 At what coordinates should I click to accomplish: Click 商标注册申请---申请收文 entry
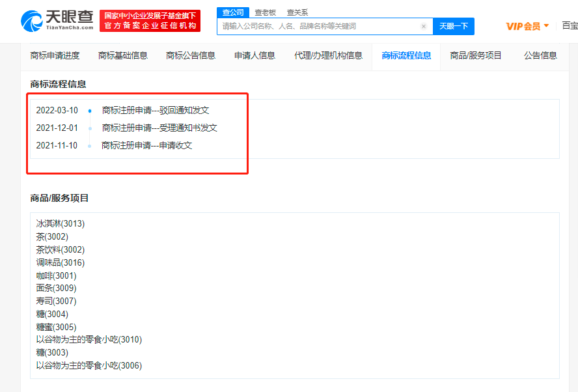pyautogui.click(x=146, y=146)
